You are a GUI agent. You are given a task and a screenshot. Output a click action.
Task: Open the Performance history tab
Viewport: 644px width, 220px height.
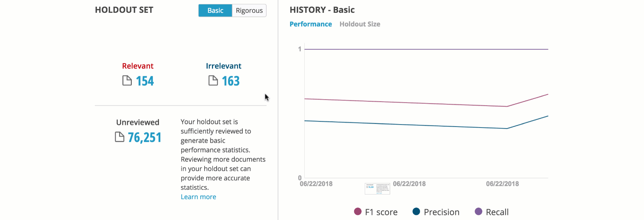(311, 24)
